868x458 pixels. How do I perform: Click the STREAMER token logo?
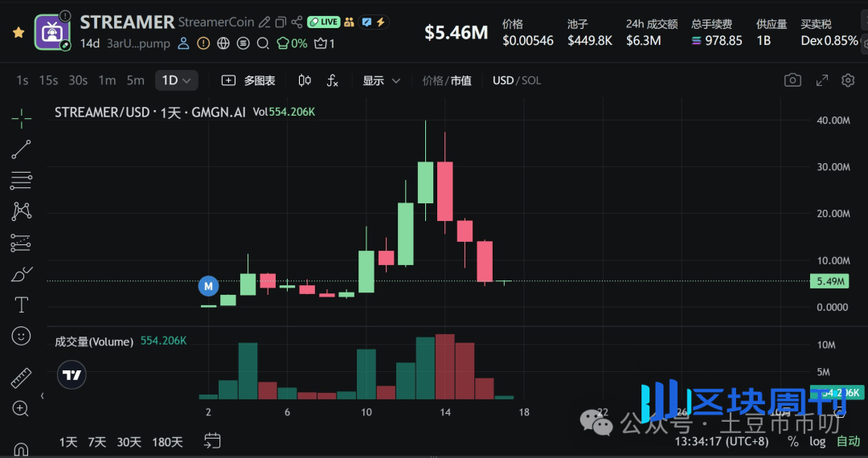click(x=52, y=33)
